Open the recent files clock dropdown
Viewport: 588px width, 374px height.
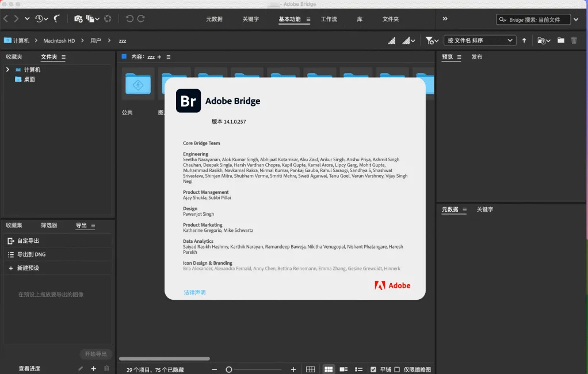[41, 19]
